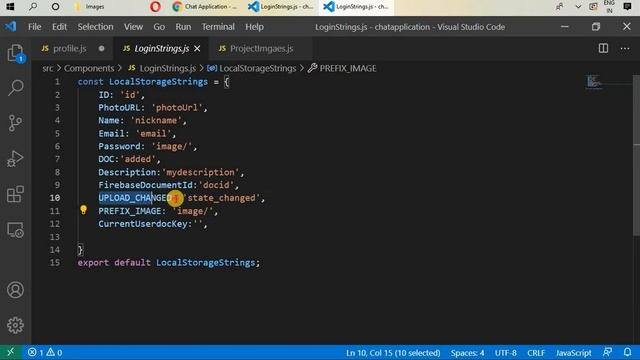Click the Split Editor Right icon
640x360 pixels.
click(x=603, y=48)
